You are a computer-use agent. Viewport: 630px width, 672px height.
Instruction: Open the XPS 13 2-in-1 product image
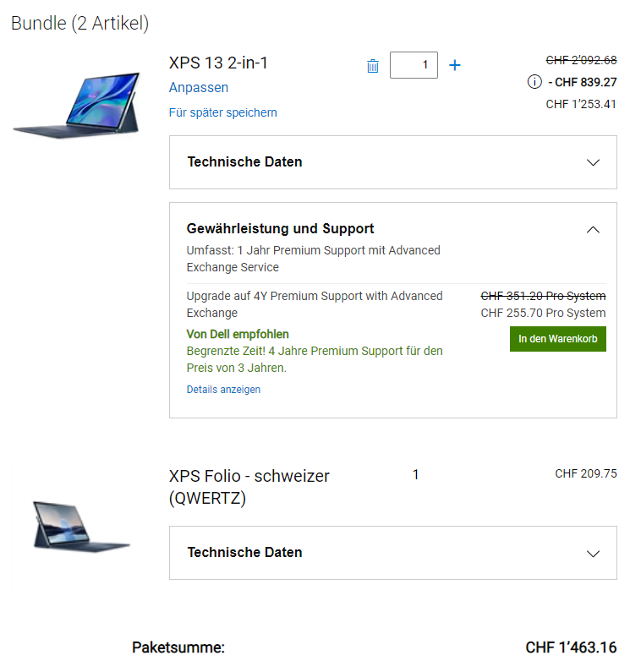77,105
